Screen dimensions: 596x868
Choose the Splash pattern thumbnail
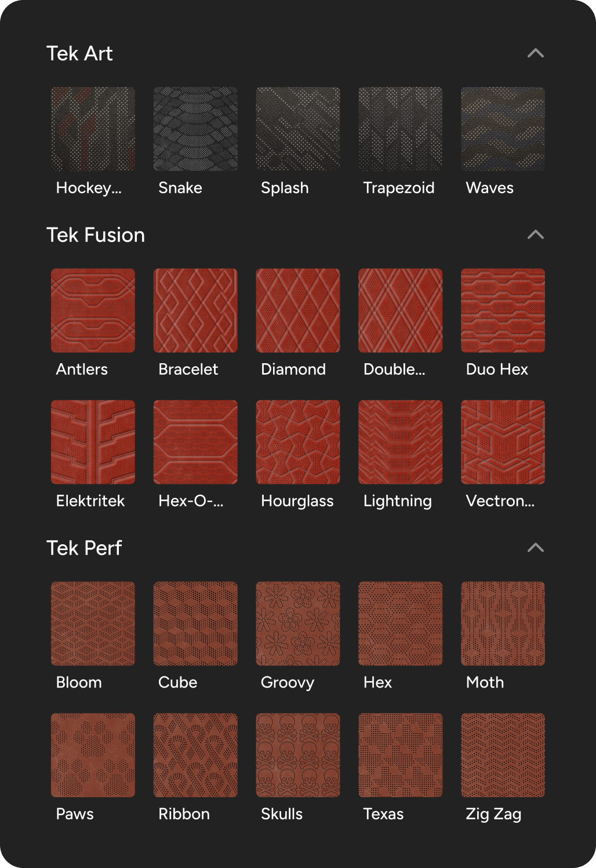click(298, 129)
